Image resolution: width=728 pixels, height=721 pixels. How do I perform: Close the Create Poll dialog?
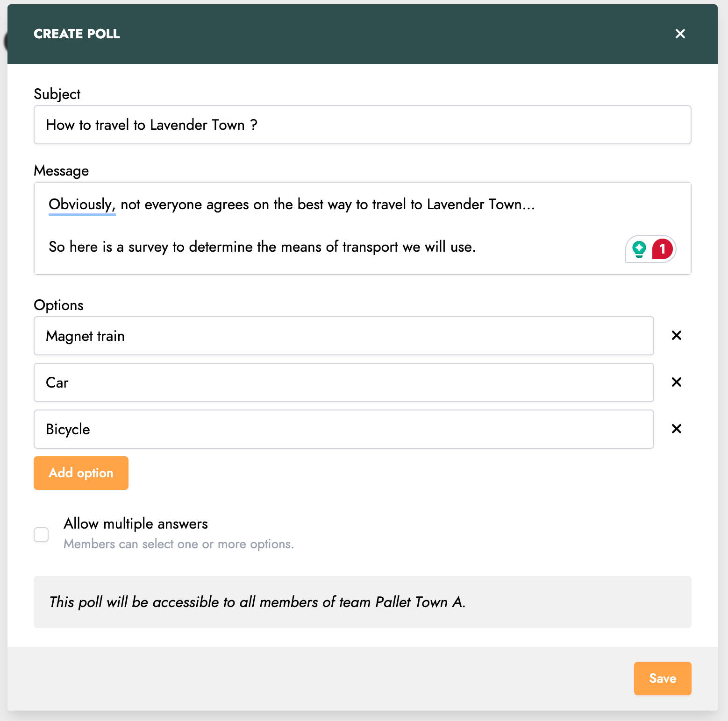(x=680, y=34)
